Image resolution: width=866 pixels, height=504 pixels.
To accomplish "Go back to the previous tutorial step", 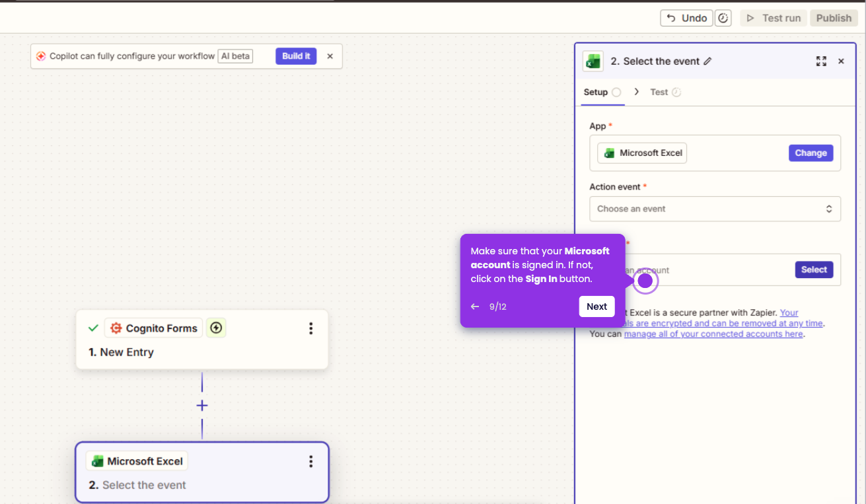I will (475, 306).
